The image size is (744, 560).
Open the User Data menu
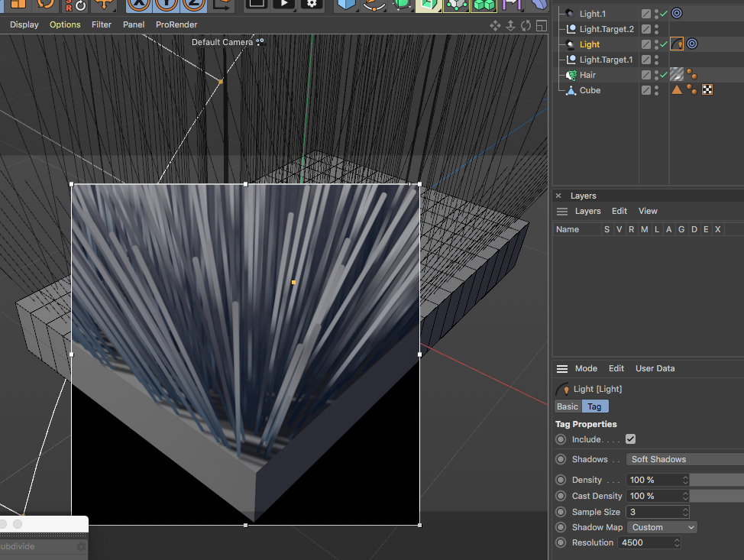click(655, 368)
